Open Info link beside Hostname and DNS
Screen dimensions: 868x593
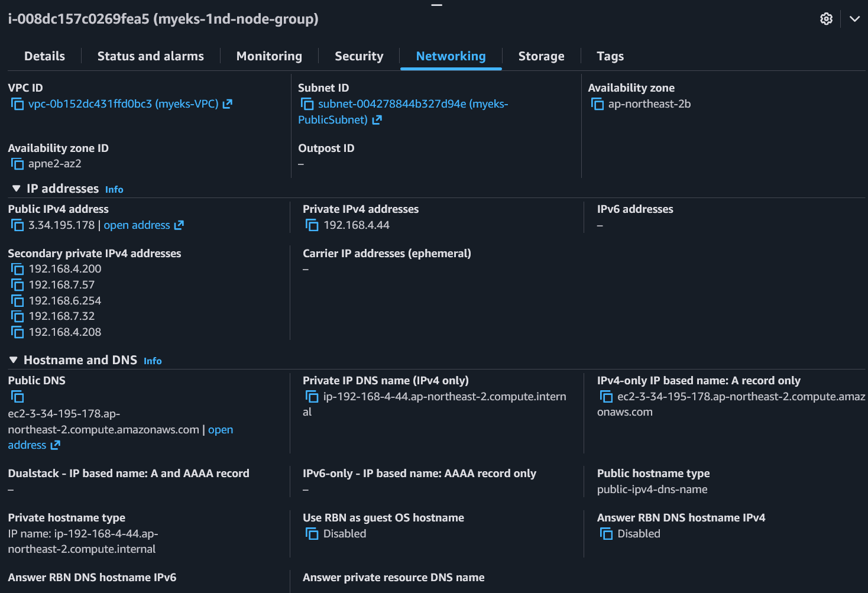(153, 361)
